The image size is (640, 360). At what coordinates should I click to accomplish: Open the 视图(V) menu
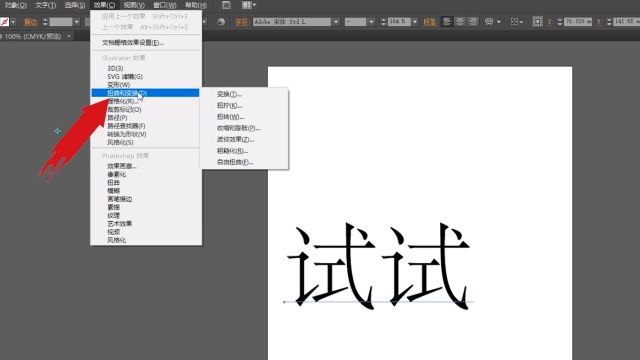pyautogui.click(x=134, y=5)
